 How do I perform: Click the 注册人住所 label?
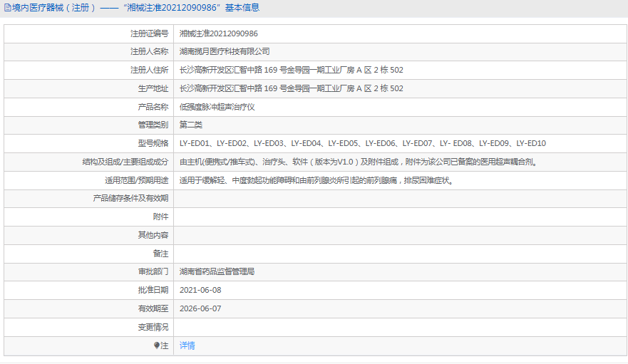150,70
